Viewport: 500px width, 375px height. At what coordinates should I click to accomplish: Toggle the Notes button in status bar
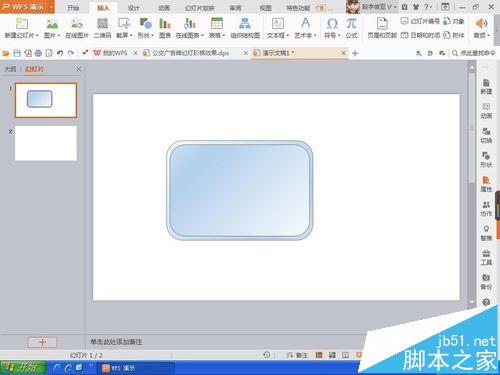pos(298,355)
